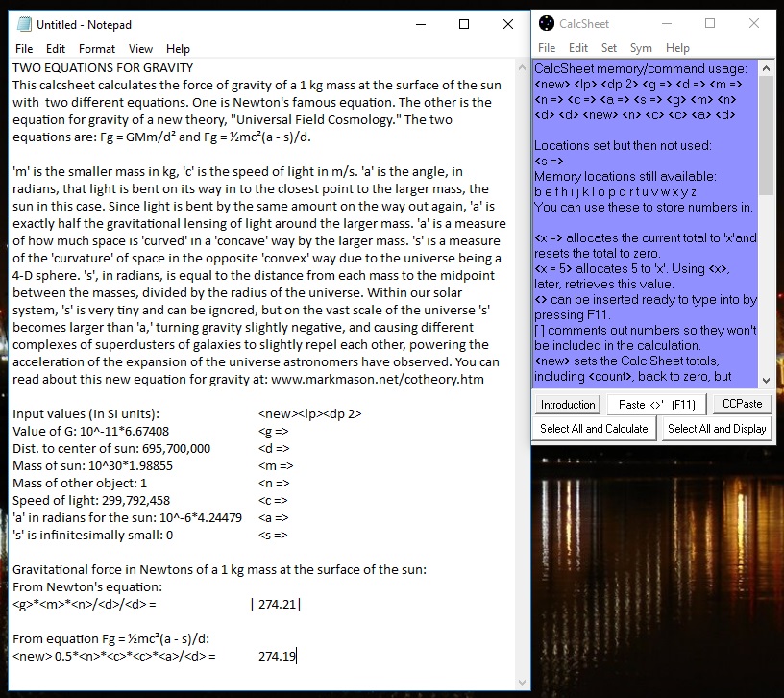Click the '<c =>' assignment in Notepad

pyautogui.click(x=273, y=500)
